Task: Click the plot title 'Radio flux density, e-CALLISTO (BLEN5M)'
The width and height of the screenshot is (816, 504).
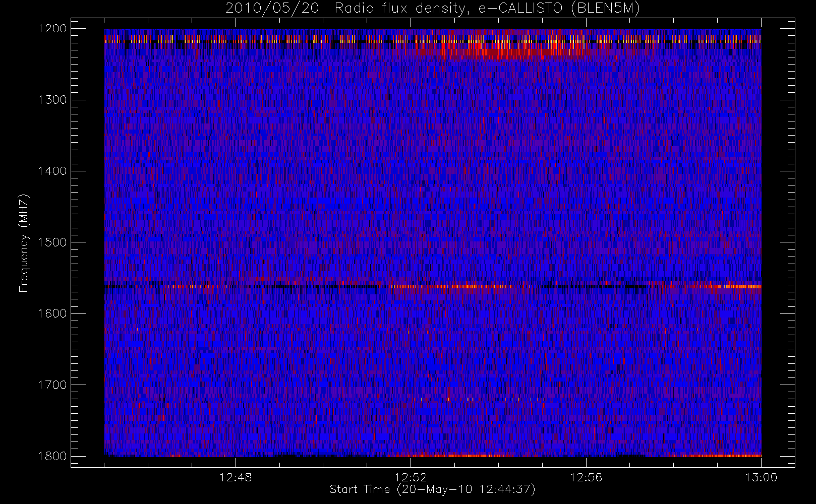Action: [x=487, y=9]
